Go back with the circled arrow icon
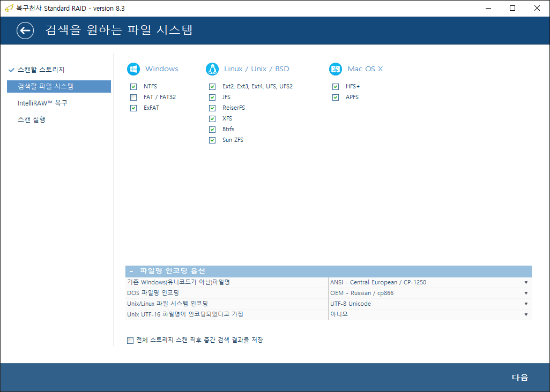 pos(25,31)
